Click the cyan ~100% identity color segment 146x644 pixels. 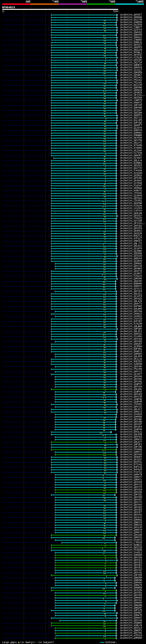(130, 4)
